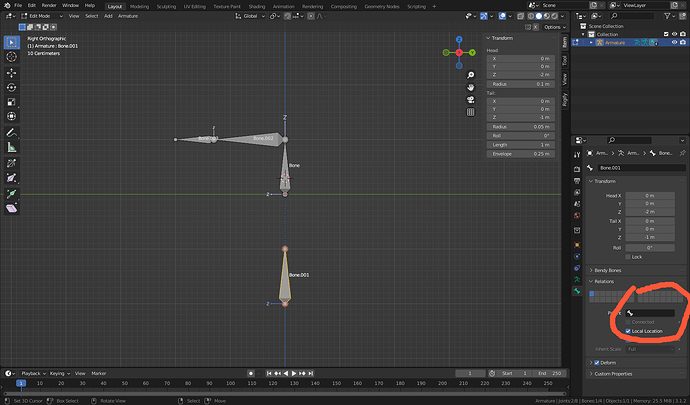
Task: Switch to the Sculpting workspace tab
Action: pyautogui.click(x=166, y=6)
